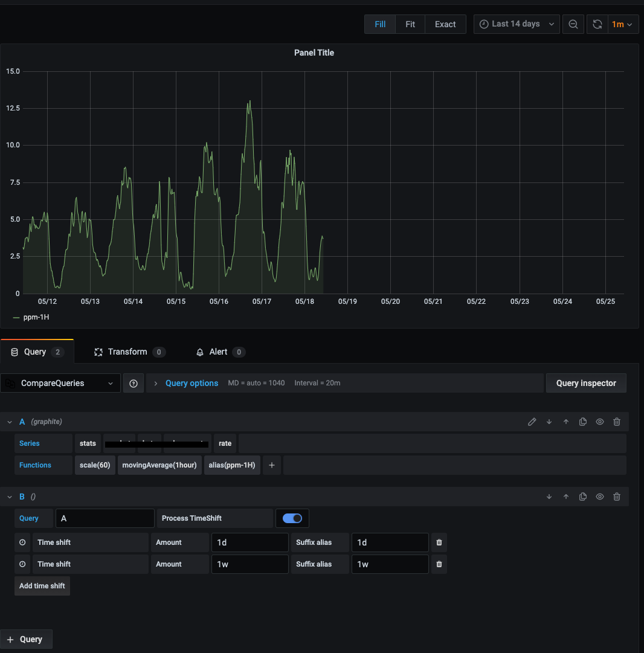Refresh the dashboard with the refresh icon

click(x=597, y=24)
